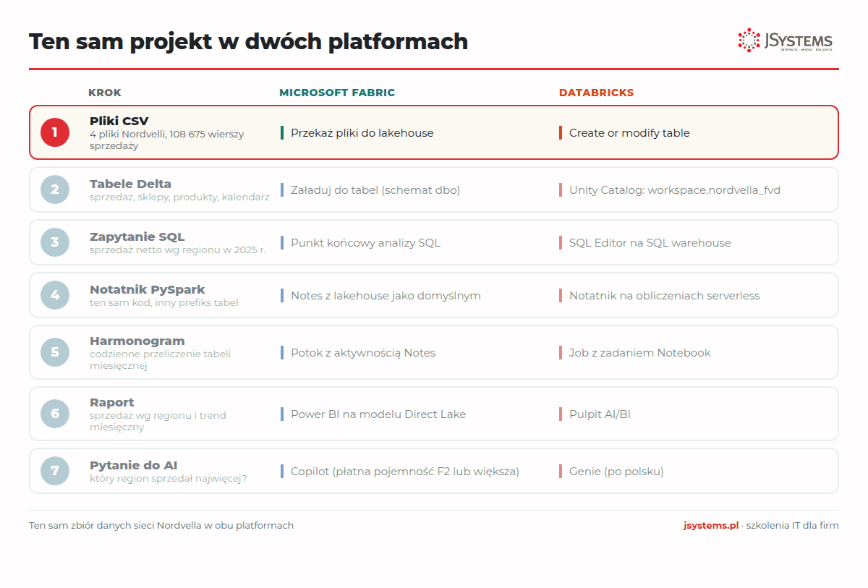
Task: Click 'Create or modify table' text
Action: pos(629,133)
